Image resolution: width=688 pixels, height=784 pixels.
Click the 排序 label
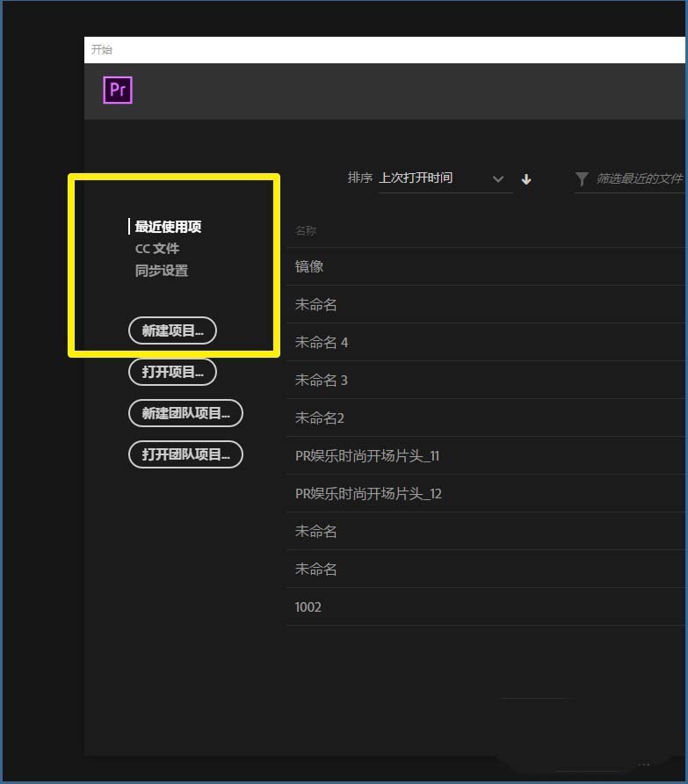click(x=360, y=178)
